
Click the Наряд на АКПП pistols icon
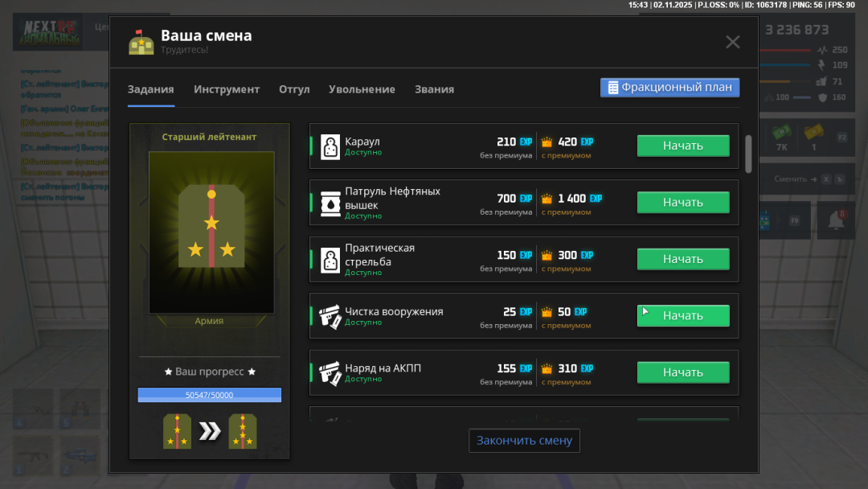point(330,372)
